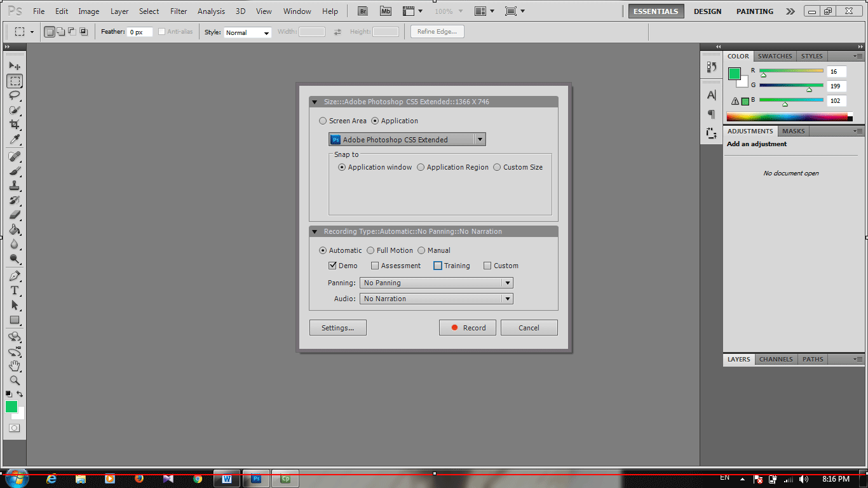Image resolution: width=868 pixels, height=488 pixels.
Task: Select the Eyedropper tool
Action: 15,139
